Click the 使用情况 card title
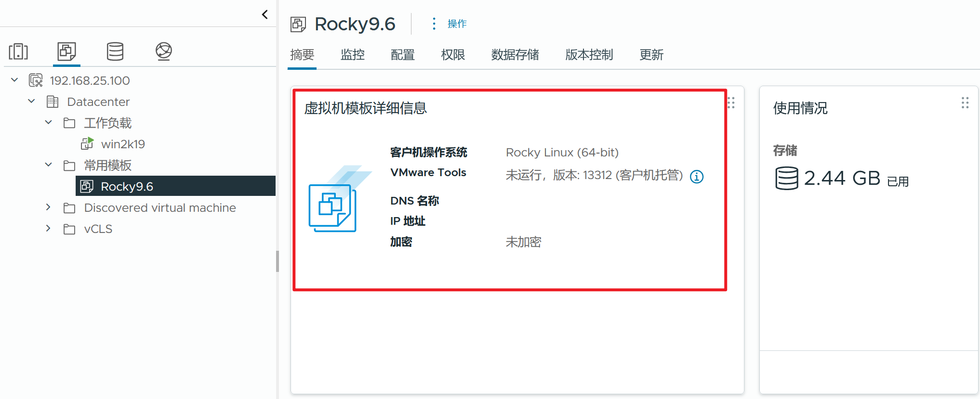Viewport: 980px width, 399px height. point(800,108)
